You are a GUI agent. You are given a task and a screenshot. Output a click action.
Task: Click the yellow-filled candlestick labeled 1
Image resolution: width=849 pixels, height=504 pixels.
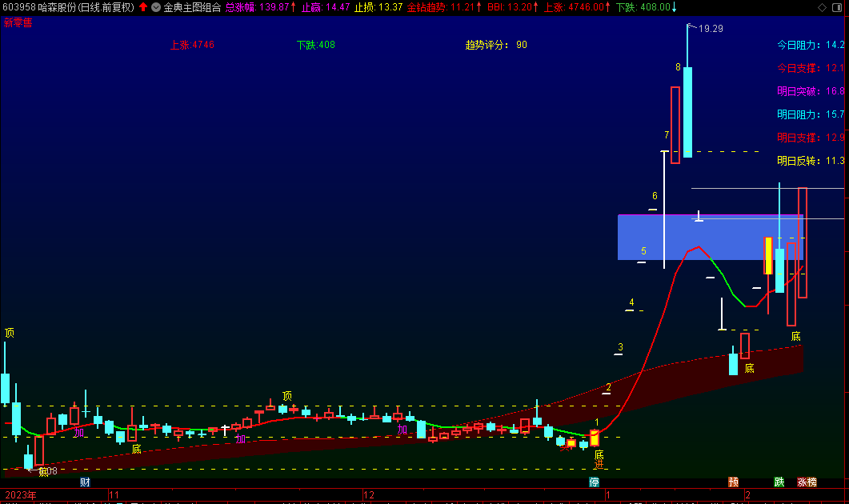[x=595, y=438]
